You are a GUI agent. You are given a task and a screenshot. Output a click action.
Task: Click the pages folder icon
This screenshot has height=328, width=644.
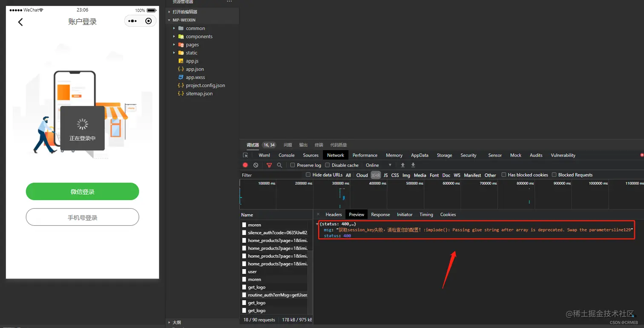181,44
